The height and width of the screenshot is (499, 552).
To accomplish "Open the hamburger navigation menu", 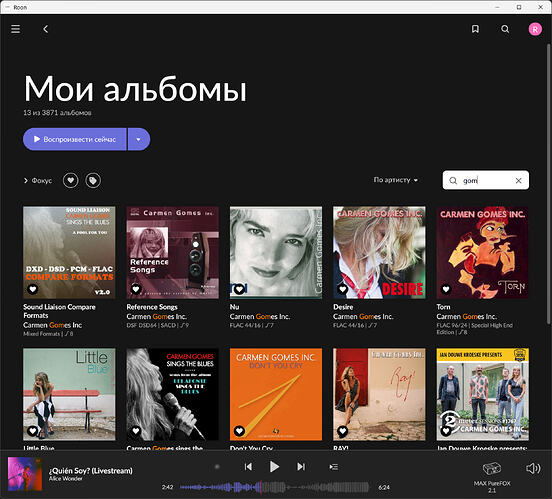I will click(15, 29).
